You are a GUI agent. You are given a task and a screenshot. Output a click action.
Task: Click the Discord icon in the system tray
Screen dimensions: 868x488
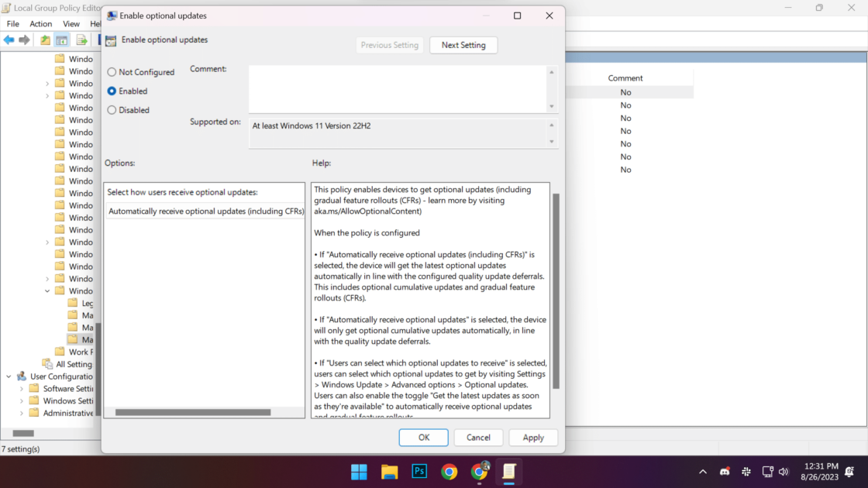point(725,471)
